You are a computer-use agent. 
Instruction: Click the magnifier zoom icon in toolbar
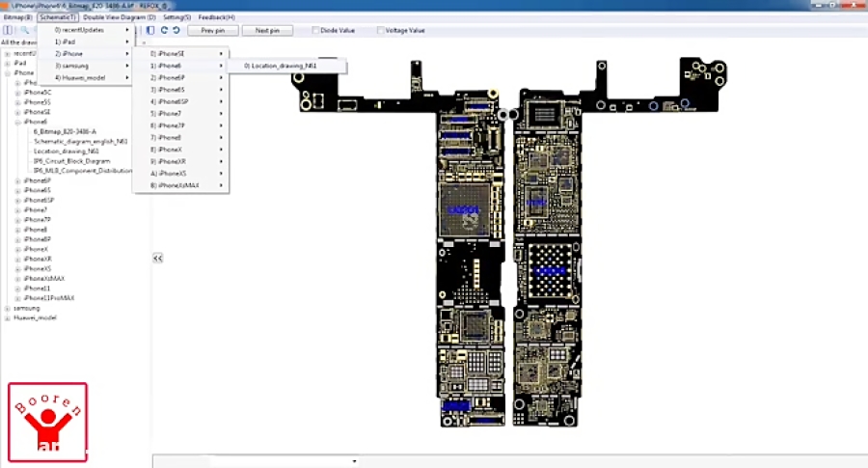(24, 30)
